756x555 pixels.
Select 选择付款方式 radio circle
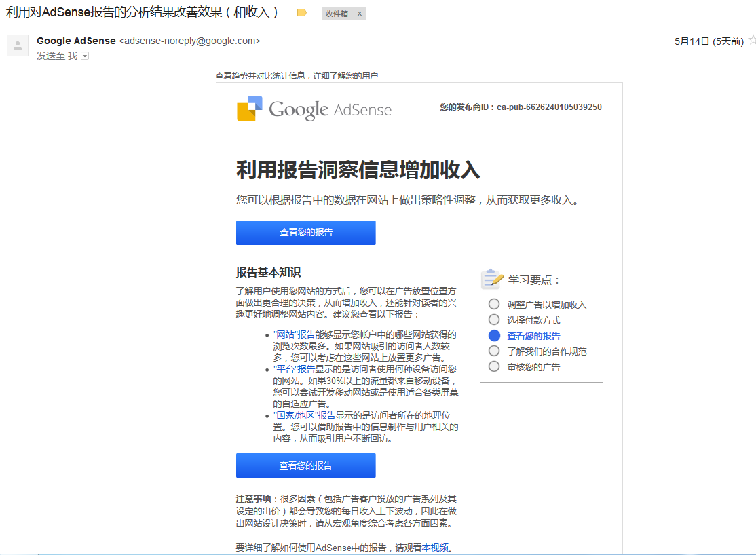coord(494,320)
